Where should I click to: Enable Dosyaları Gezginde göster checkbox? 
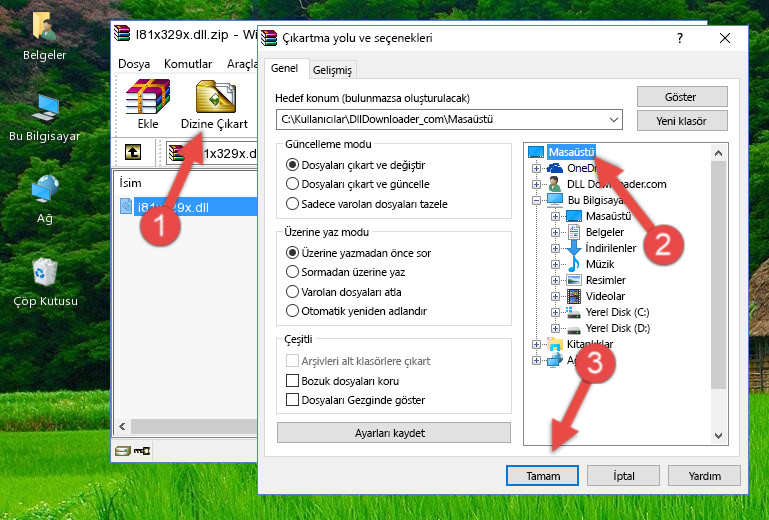coord(292,400)
